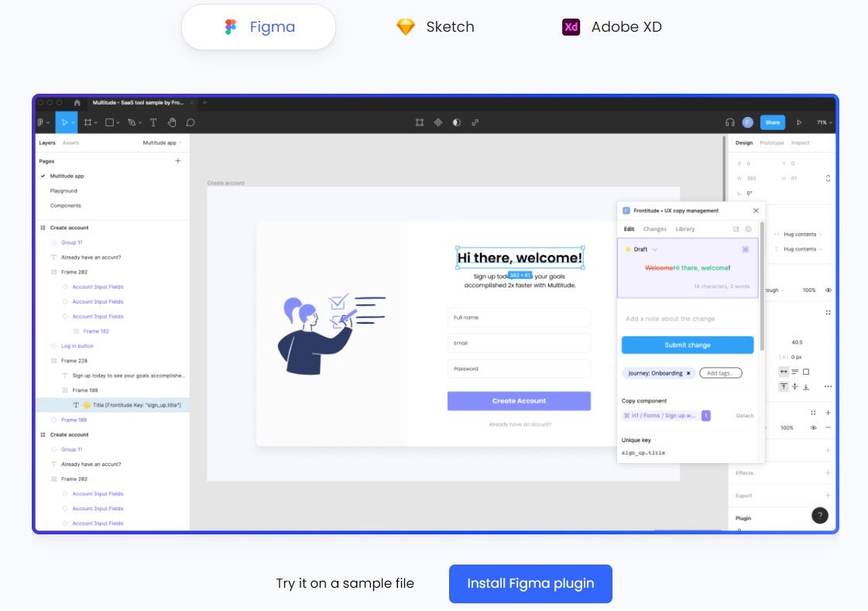This screenshot has height=611, width=868.
Task: Switch to the Assets tab
Action: (71, 142)
